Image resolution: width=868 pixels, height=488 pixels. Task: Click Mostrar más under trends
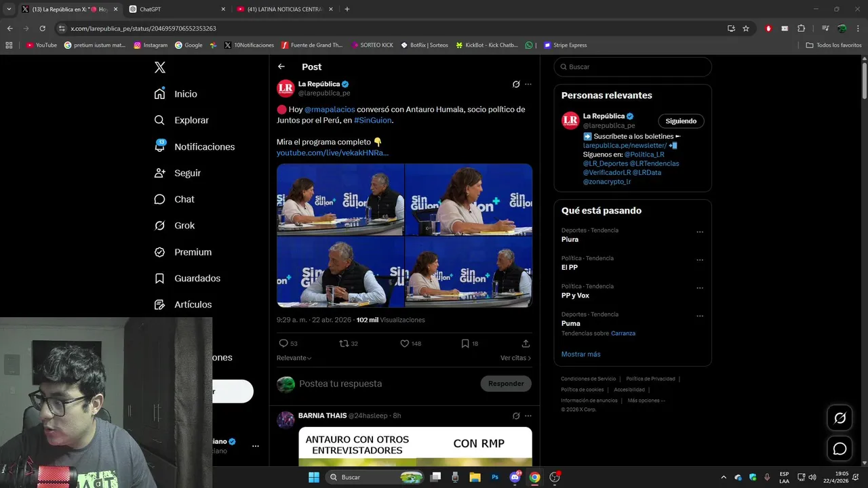point(580,354)
